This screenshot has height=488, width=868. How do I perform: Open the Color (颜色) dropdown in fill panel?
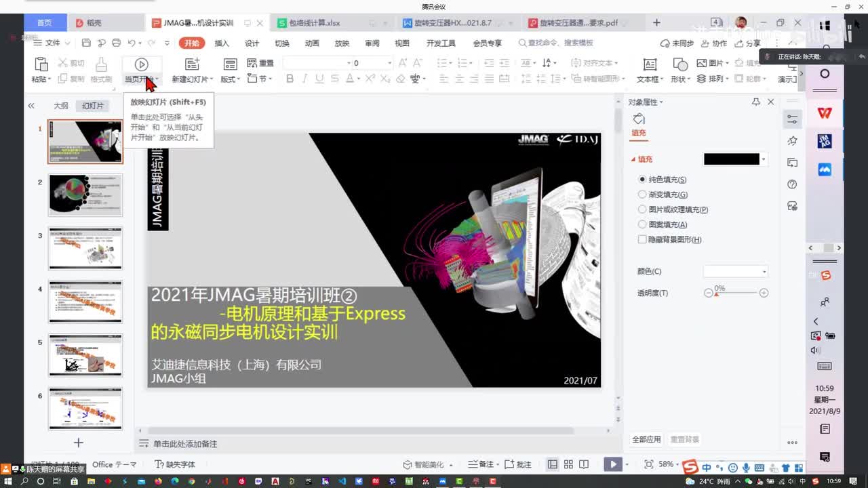(x=736, y=271)
